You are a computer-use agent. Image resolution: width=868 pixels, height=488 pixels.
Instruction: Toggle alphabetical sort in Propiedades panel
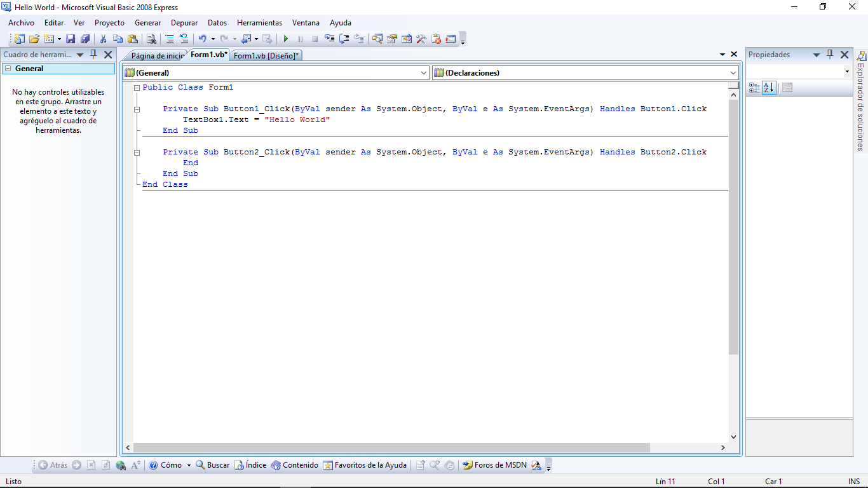769,88
